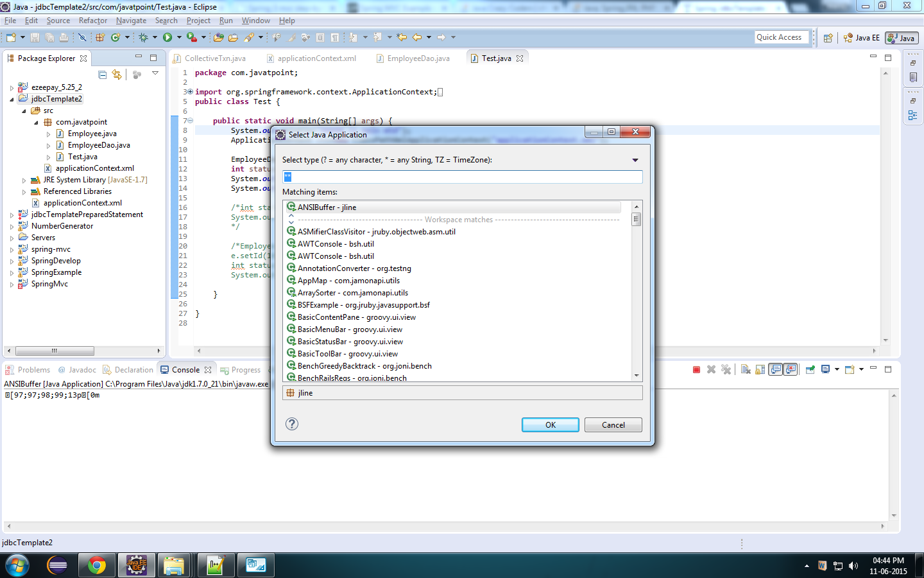The height and width of the screenshot is (578, 924).
Task: Click Cancel in Select Java Application dialog
Action: [613, 425]
